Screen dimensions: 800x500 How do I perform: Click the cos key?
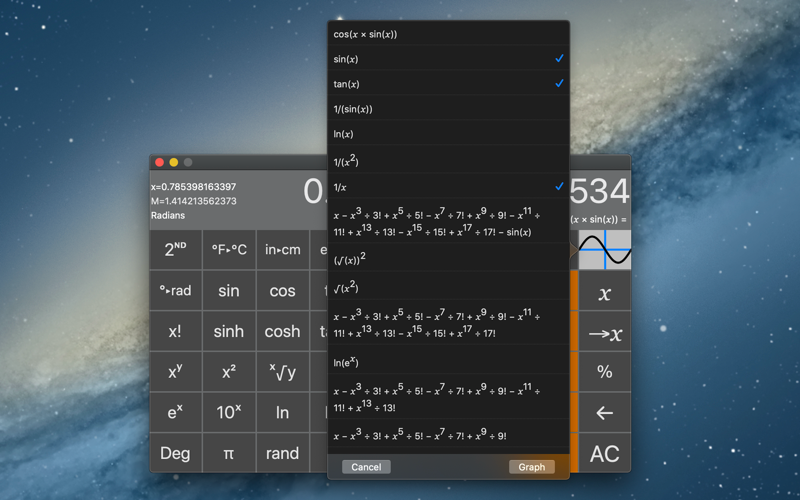[283, 290]
